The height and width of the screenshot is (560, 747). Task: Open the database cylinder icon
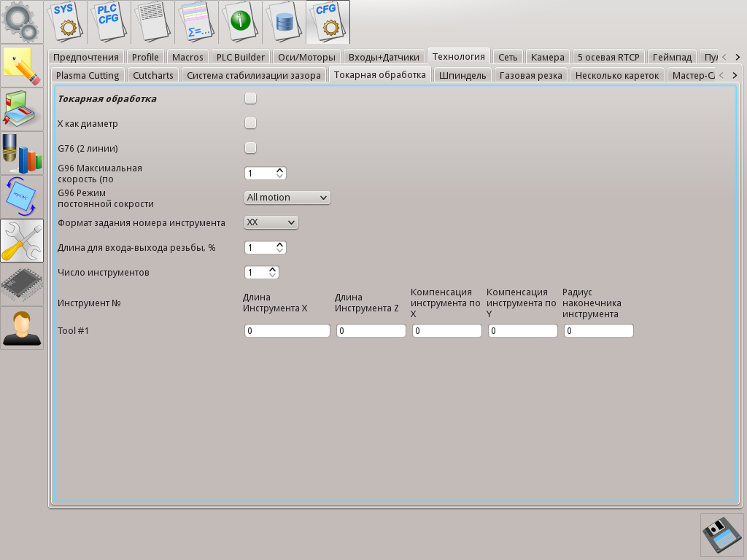click(x=285, y=22)
